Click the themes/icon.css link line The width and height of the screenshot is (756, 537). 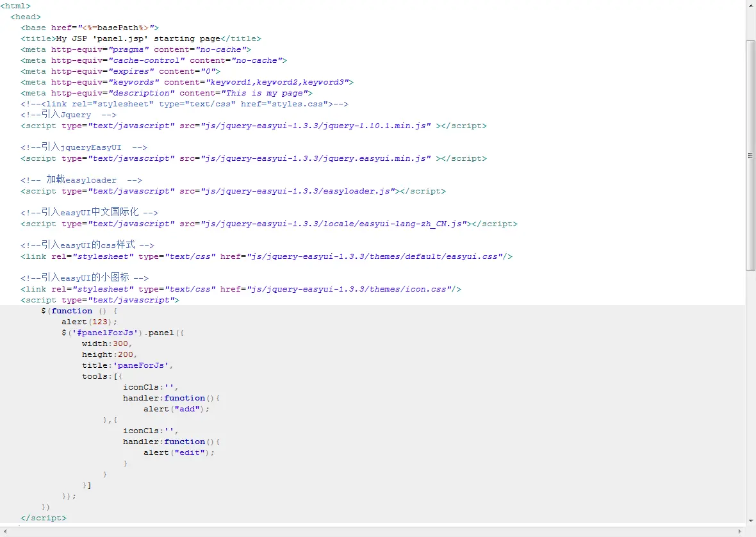(241, 289)
